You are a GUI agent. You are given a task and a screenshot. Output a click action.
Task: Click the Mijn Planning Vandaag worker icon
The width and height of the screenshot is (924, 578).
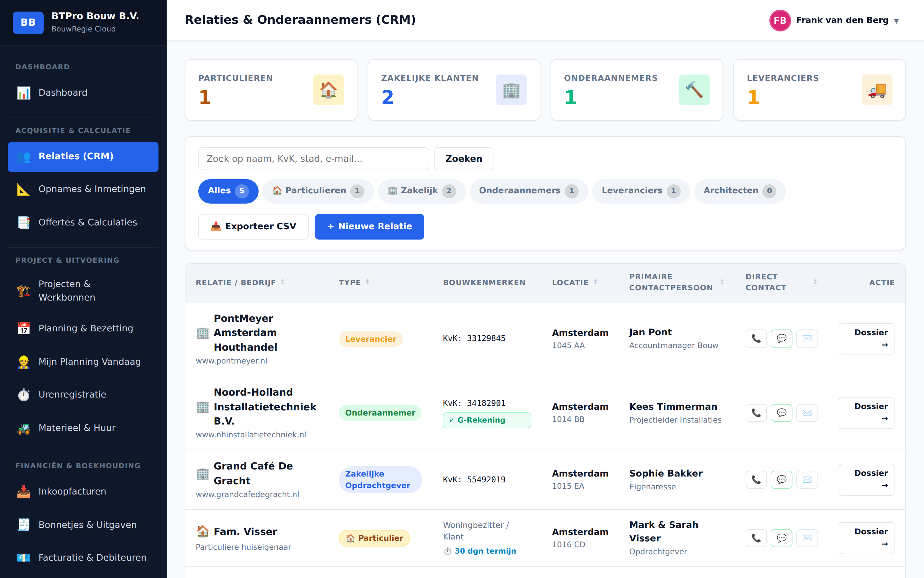(24, 362)
